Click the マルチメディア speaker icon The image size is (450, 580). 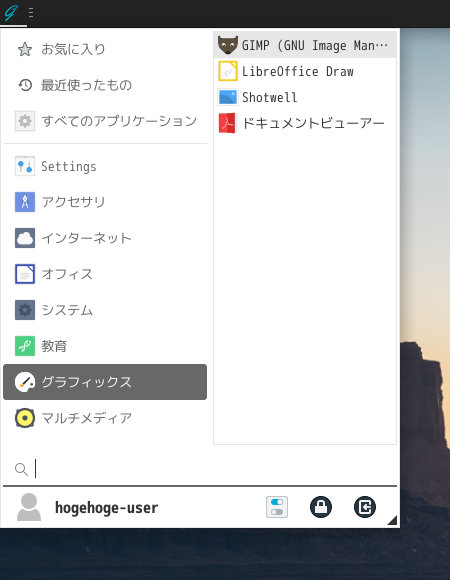pos(25,418)
